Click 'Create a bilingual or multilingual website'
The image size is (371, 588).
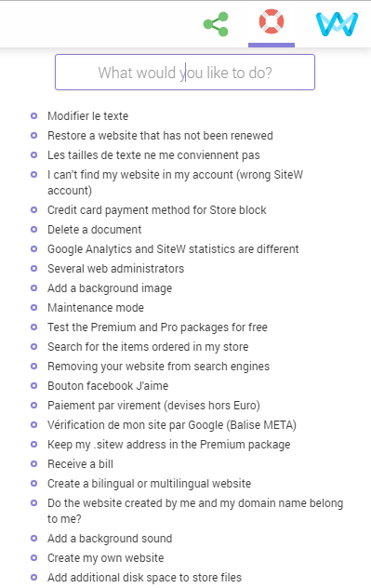[x=149, y=484]
